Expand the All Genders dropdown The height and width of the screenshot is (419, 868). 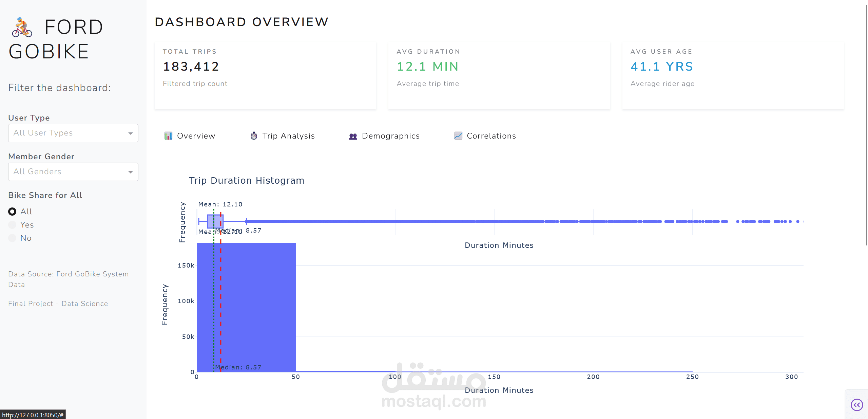tap(68, 172)
